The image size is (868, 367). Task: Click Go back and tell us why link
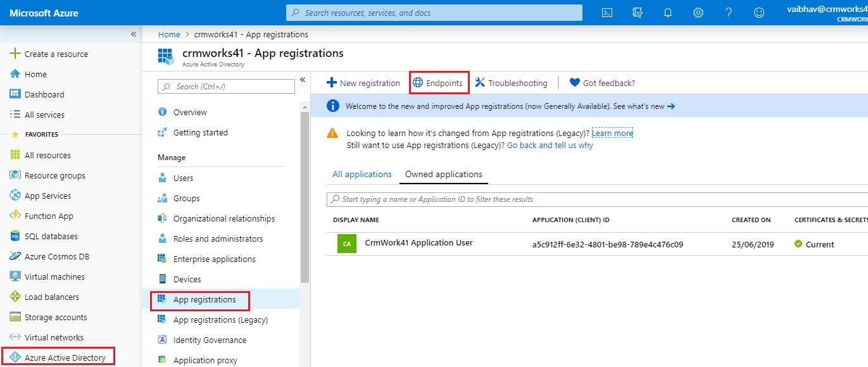tap(550, 145)
